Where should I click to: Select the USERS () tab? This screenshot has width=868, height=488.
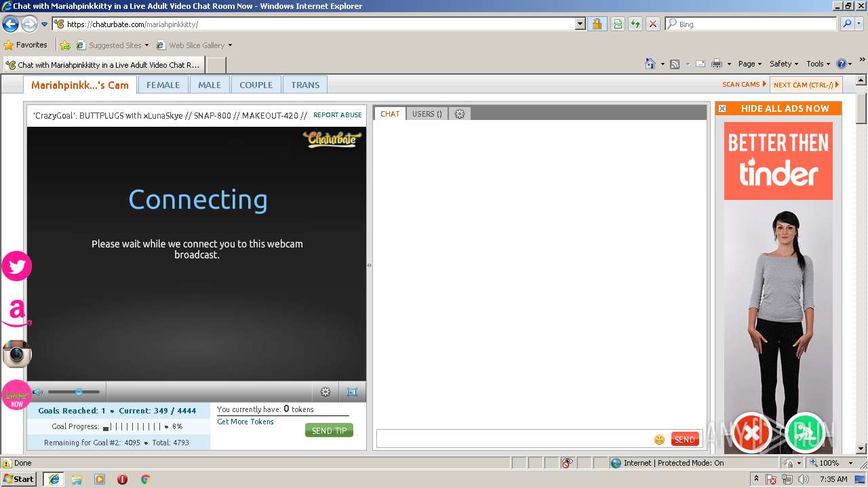click(x=427, y=114)
